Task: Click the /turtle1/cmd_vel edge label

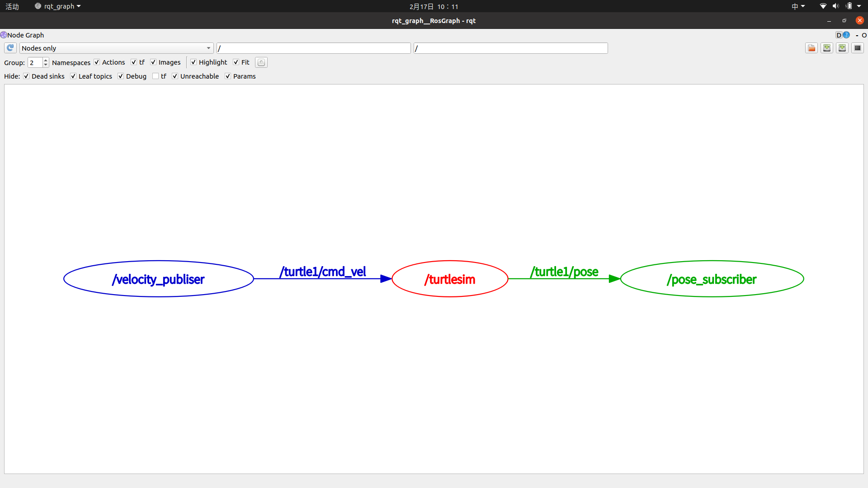Action: [323, 272]
